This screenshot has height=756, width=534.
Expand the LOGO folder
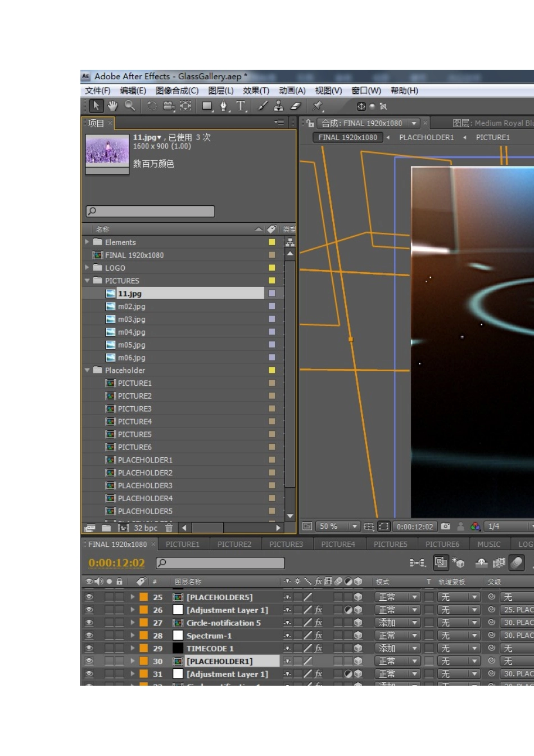pyautogui.click(x=87, y=268)
